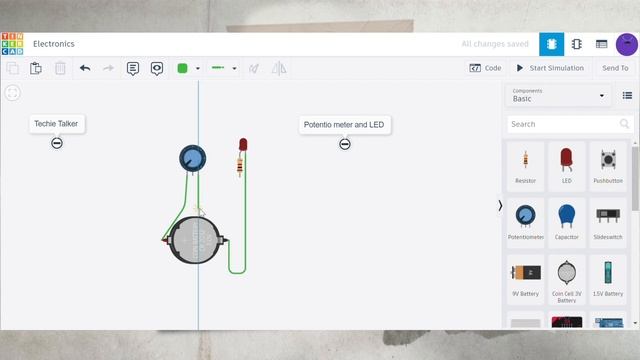This screenshot has height=360, width=640.
Task: Select the Slideswitch component
Action: [608, 223]
